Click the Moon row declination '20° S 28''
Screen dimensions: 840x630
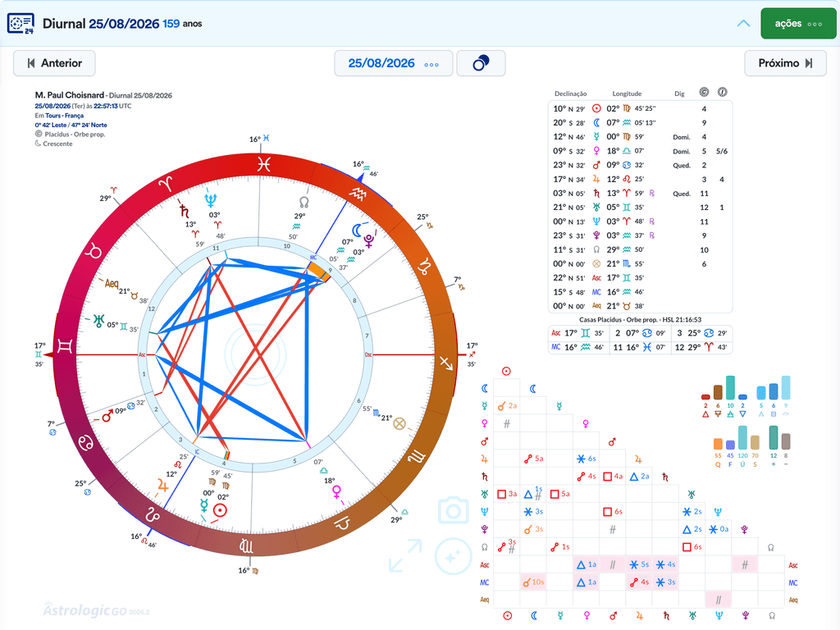point(569,123)
